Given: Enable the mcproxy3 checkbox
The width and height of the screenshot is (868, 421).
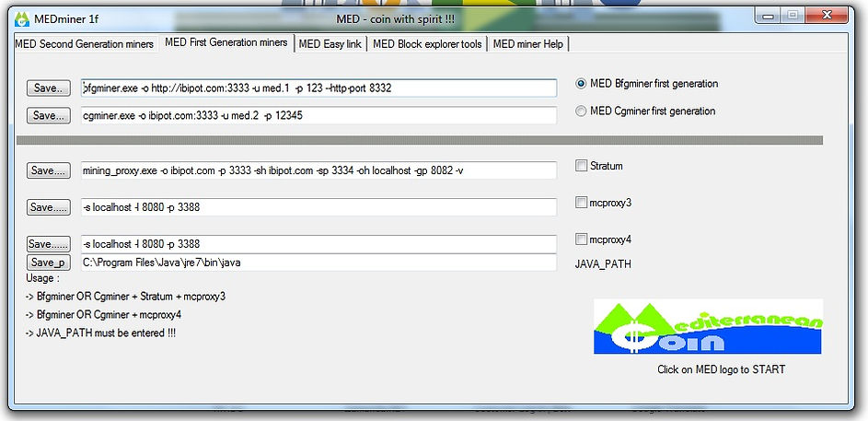Looking at the screenshot, I should coord(581,203).
